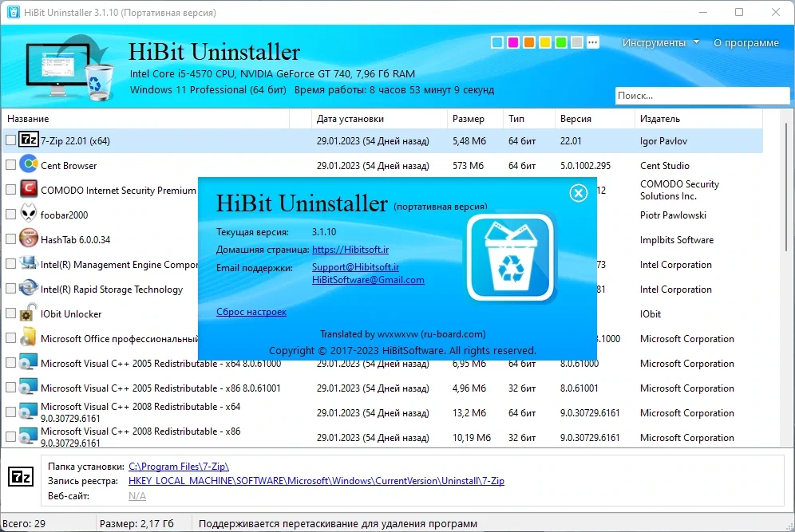Check the 7-Zip 22.01 checkbox

tap(10, 140)
